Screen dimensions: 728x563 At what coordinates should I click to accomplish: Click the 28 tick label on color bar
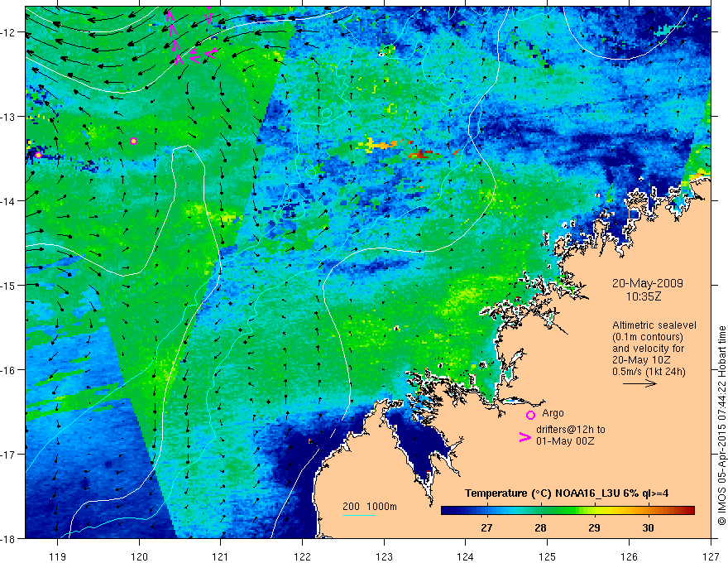pyautogui.click(x=540, y=527)
